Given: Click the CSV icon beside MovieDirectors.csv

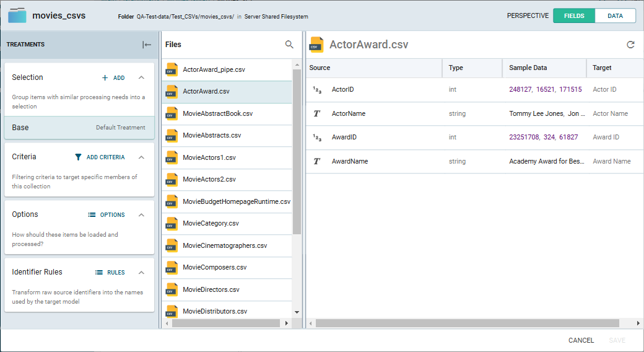Looking at the screenshot, I should [172, 289].
